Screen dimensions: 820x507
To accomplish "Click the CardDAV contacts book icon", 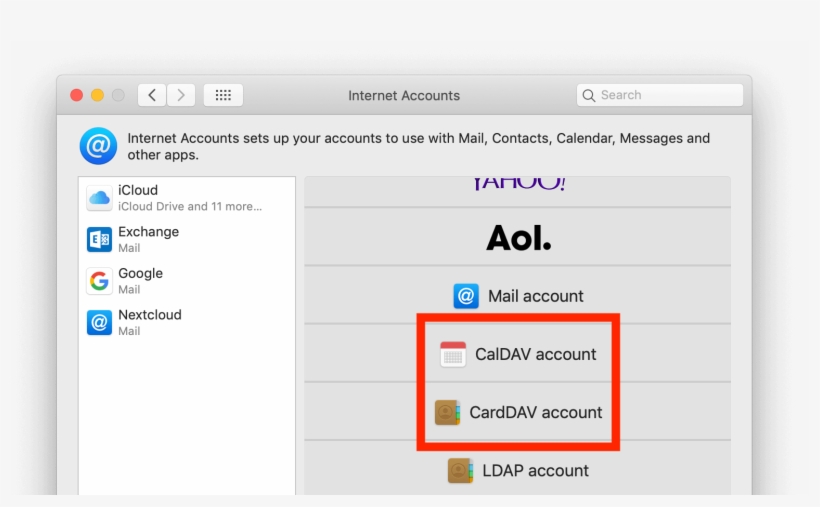I will pos(448,412).
